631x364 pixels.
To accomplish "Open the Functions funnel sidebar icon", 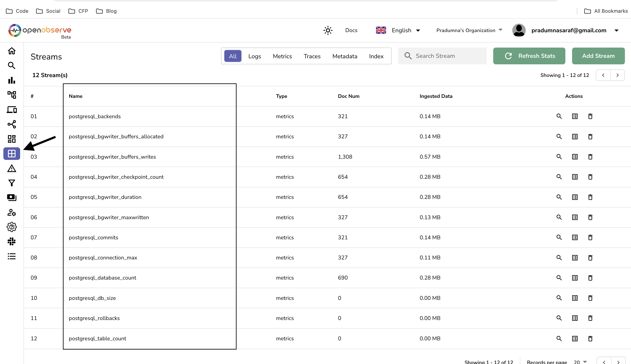I will pyautogui.click(x=12, y=183).
